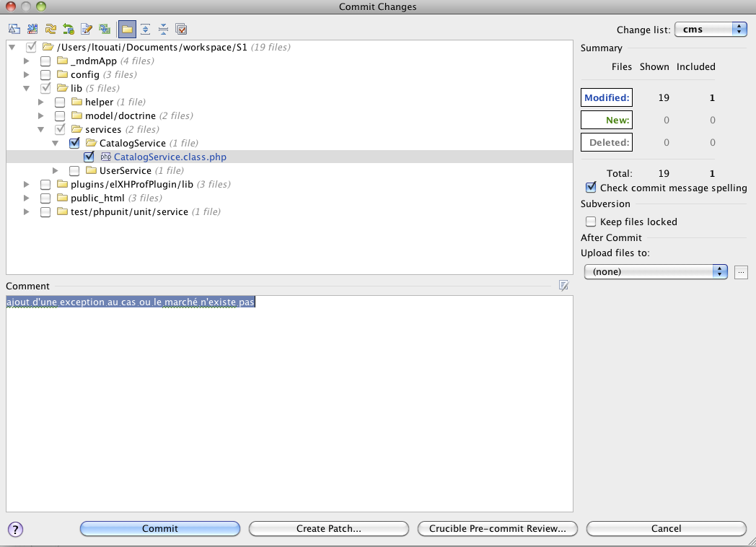756x547 pixels.
Task: Click the green update/merge arrow toolbar icon
Action: 105,29
